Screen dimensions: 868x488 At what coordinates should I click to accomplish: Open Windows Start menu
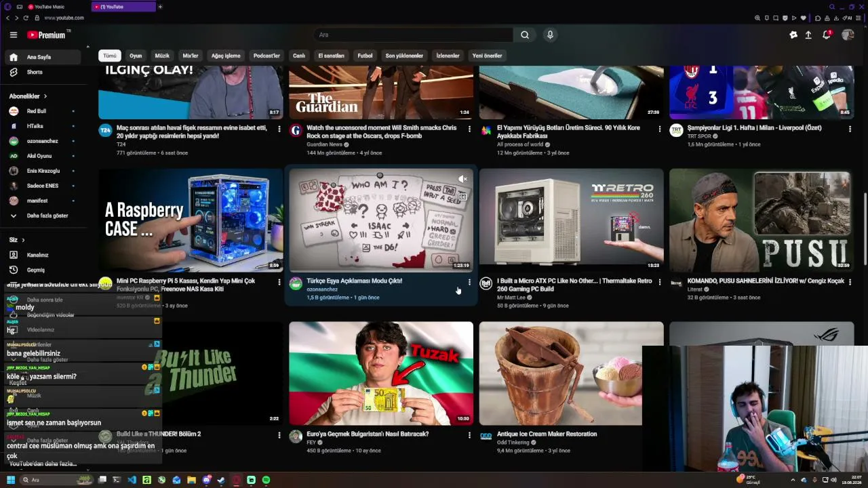(x=11, y=480)
